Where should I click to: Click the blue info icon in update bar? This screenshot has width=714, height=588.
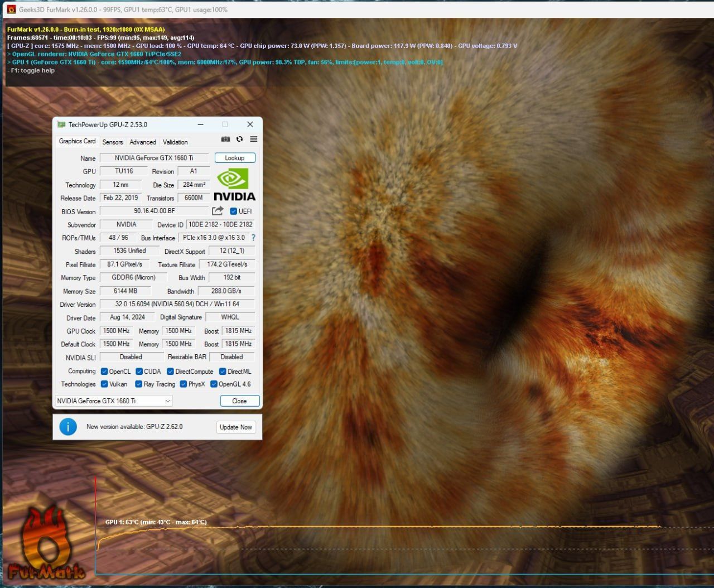coord(68,427)
